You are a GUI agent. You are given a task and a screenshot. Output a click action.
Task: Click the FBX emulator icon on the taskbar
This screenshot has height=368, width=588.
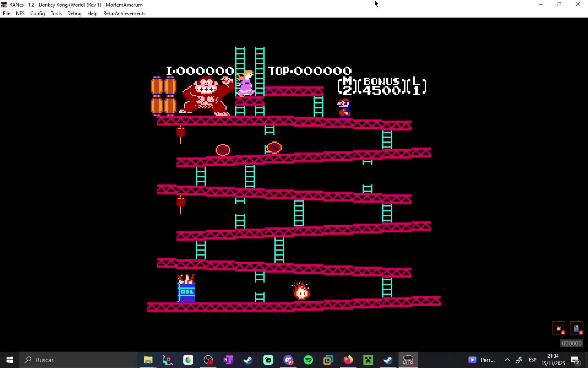(x=408, y=360)
